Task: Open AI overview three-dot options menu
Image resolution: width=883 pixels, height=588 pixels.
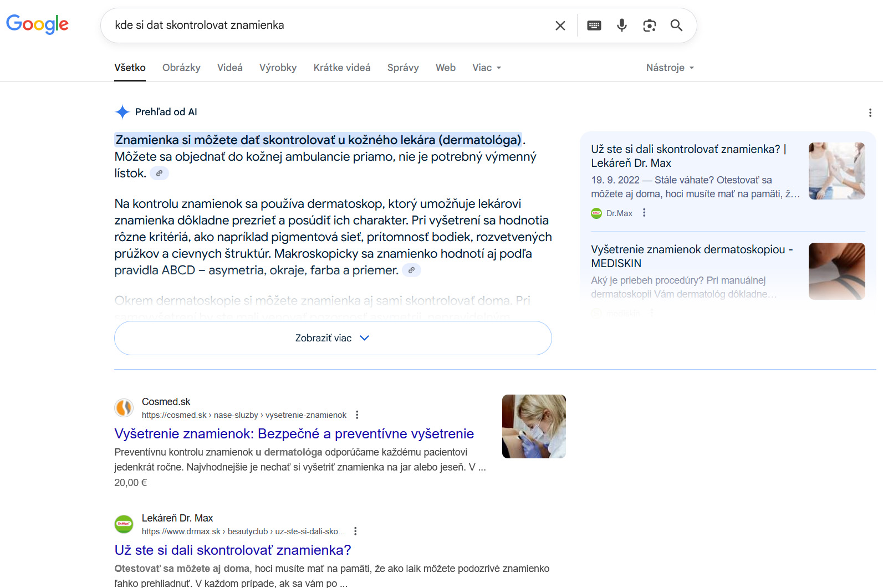Action: 870,113
